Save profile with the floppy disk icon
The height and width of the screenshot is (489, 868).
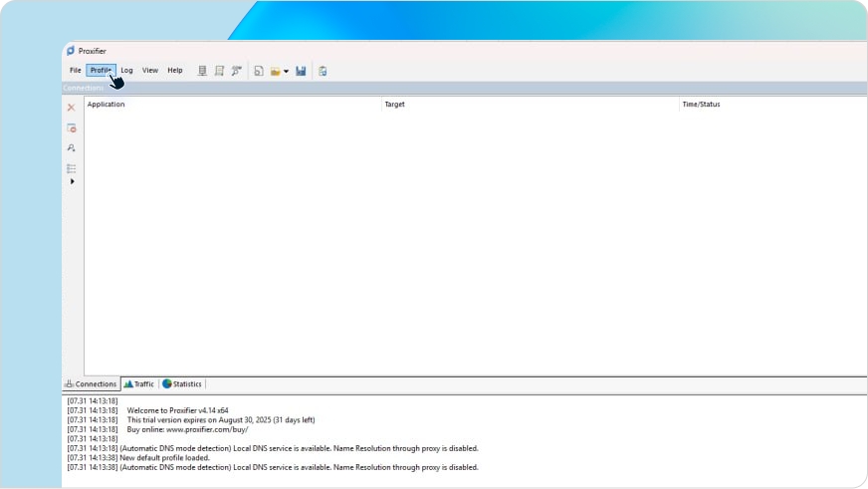[301, 71]
